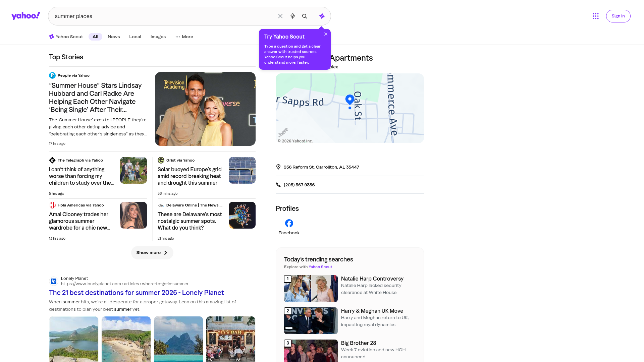644x362 pixels.
Task: Close the Try Yahoo Scout tooltip
Action: tap(326, 34)
